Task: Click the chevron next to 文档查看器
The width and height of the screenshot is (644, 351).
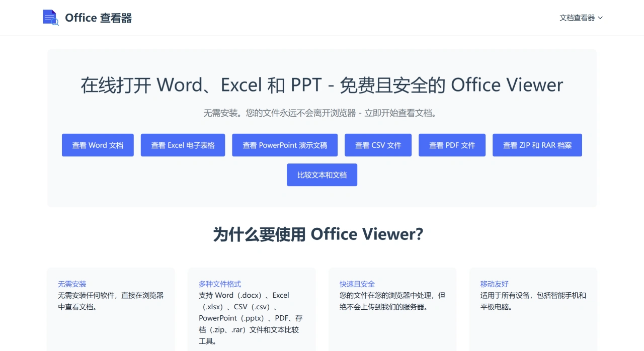Action: 600,18
